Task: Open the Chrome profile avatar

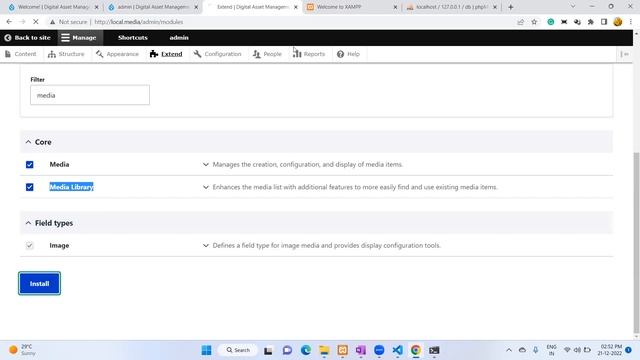Action: coord(618,22)
